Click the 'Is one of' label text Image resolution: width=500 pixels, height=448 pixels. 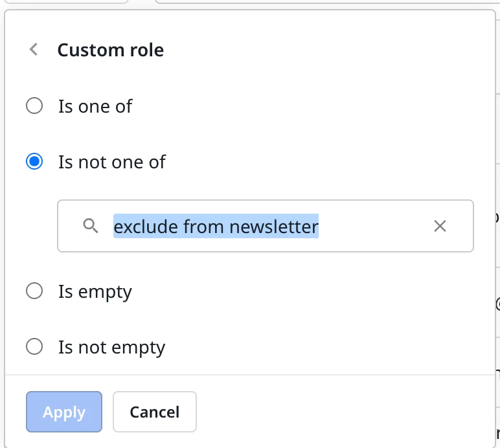pos(95,106)
